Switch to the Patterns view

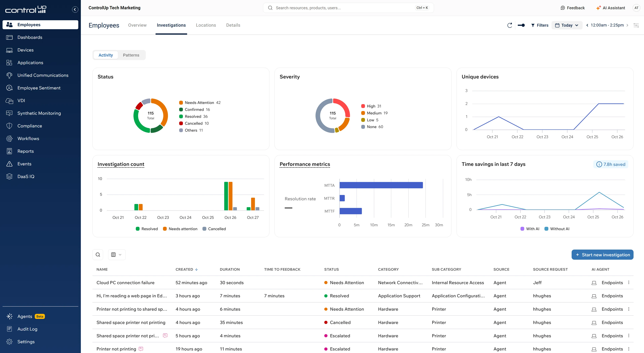coord(131,55)
